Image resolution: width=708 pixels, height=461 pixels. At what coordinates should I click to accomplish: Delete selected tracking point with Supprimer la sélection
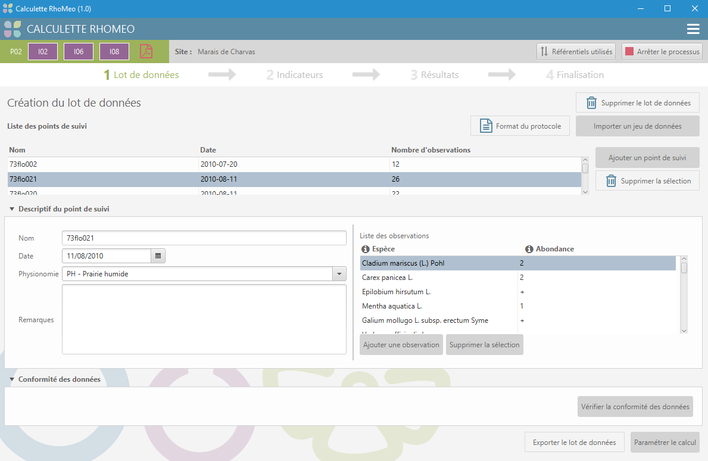[647, 181]
